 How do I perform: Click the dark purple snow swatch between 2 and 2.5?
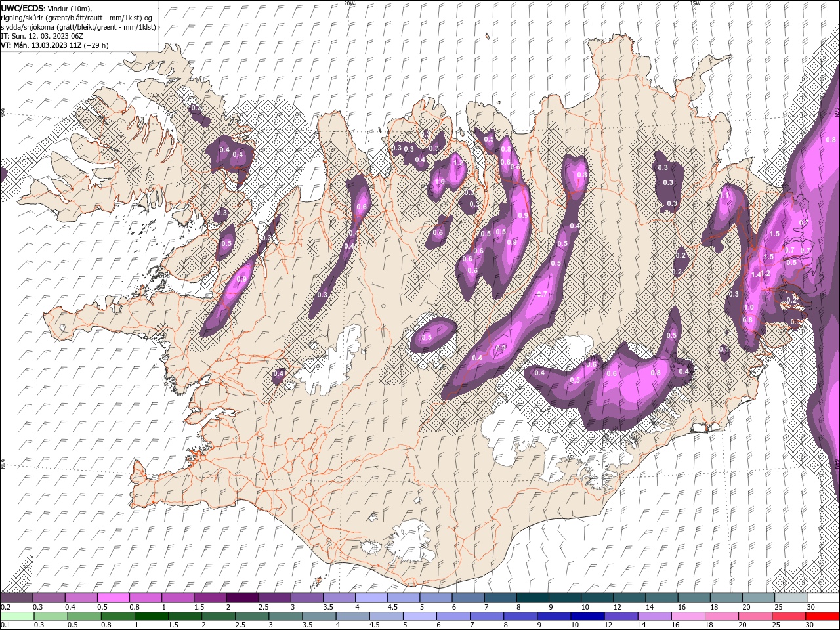click(x=242, y=598)
